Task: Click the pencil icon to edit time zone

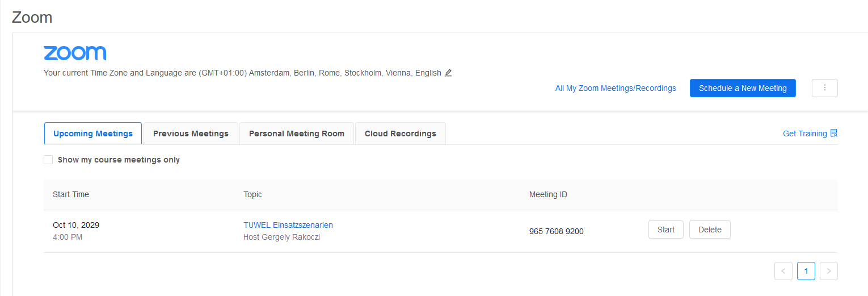Action: pos(448,73)
